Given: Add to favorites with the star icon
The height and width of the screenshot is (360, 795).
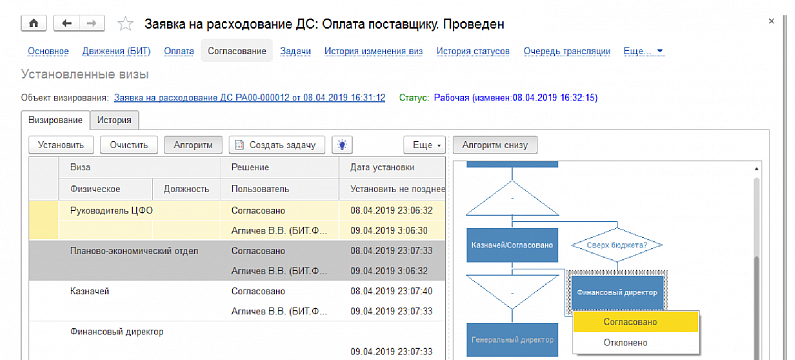Looking at the screenshot, I should [x=125, y=24].
